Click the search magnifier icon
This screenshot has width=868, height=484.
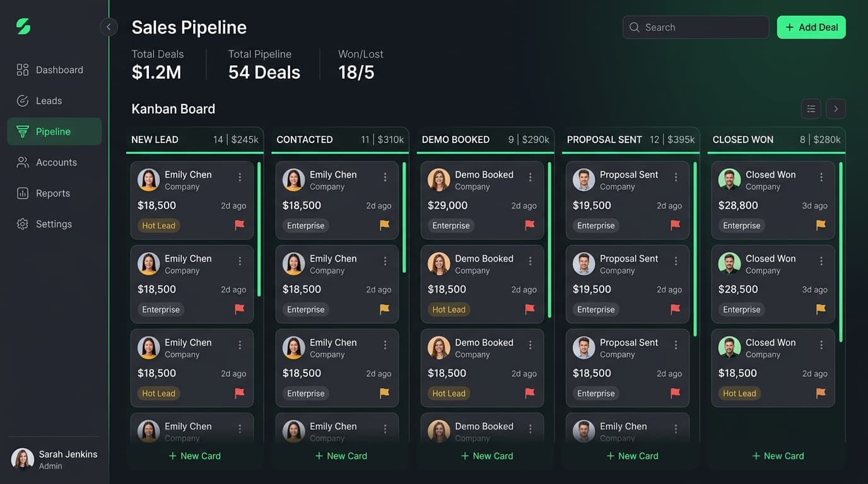tap(634, 27)
